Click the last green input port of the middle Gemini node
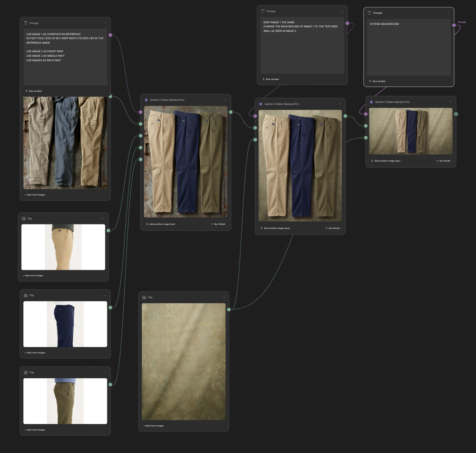Image resolution: width=476 pixels, height=453 pixels. click(255, 140)
